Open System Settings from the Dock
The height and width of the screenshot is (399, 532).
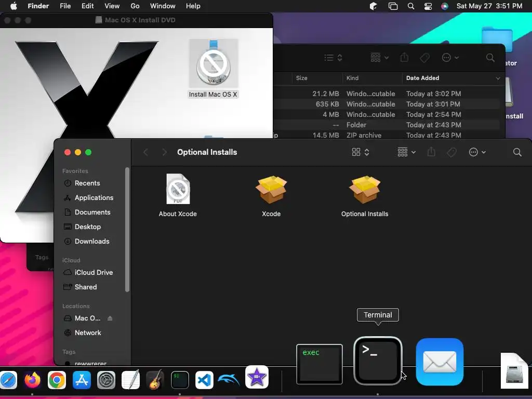pyautogui.click(x=106, y=380)
